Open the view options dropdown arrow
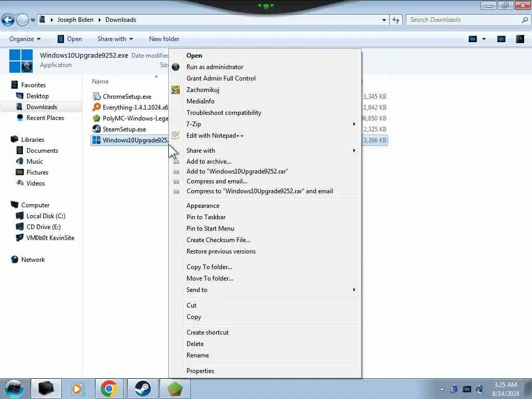This screenshot has height=399, width=532. coord(484,39)
